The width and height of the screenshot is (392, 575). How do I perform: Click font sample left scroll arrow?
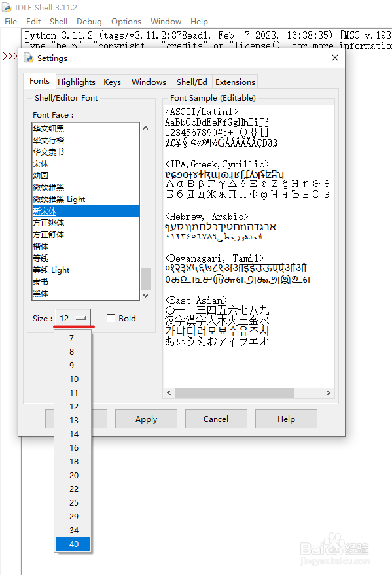tap(169, 392)
